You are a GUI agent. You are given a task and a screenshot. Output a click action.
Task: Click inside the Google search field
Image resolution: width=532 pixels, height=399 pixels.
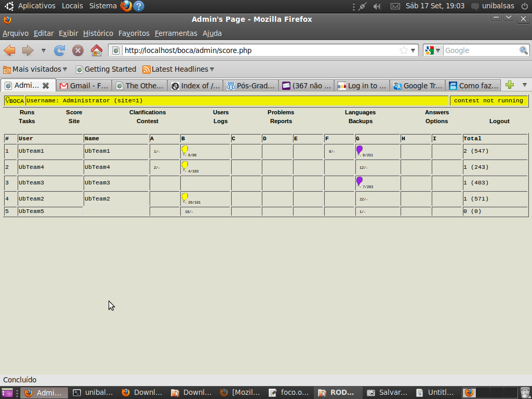(x=481, y=50)
